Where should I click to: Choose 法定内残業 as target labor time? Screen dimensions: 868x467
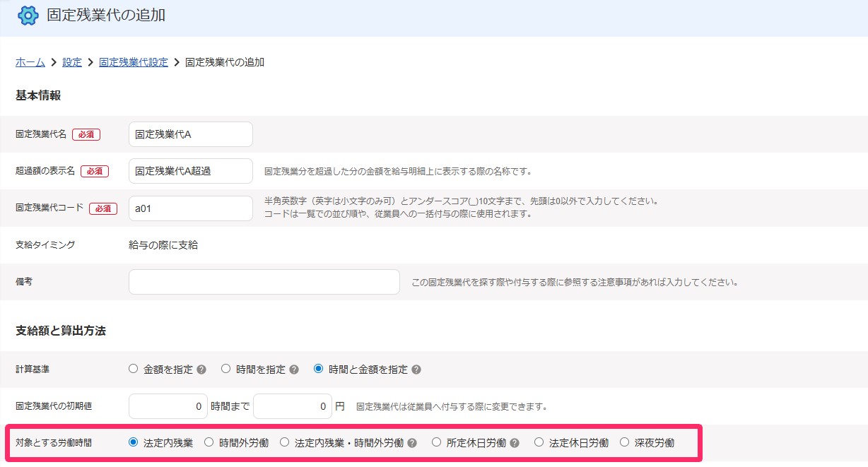[133, 443]
